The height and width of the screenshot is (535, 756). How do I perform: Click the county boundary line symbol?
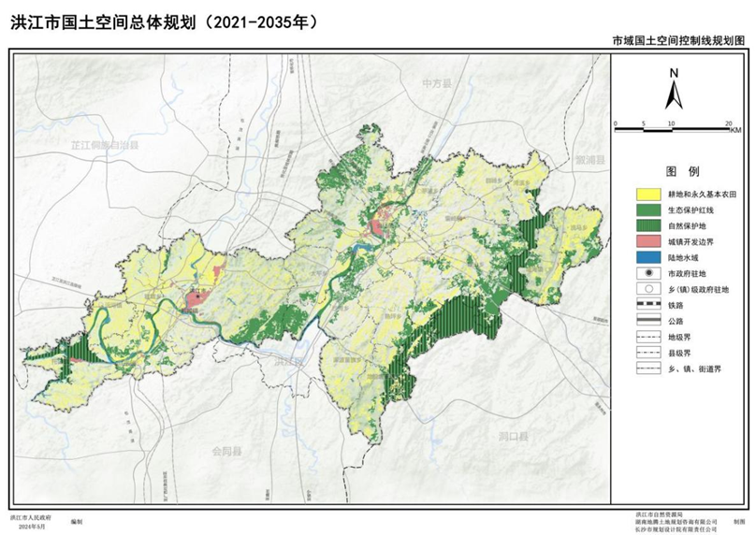tap(647, 353)
